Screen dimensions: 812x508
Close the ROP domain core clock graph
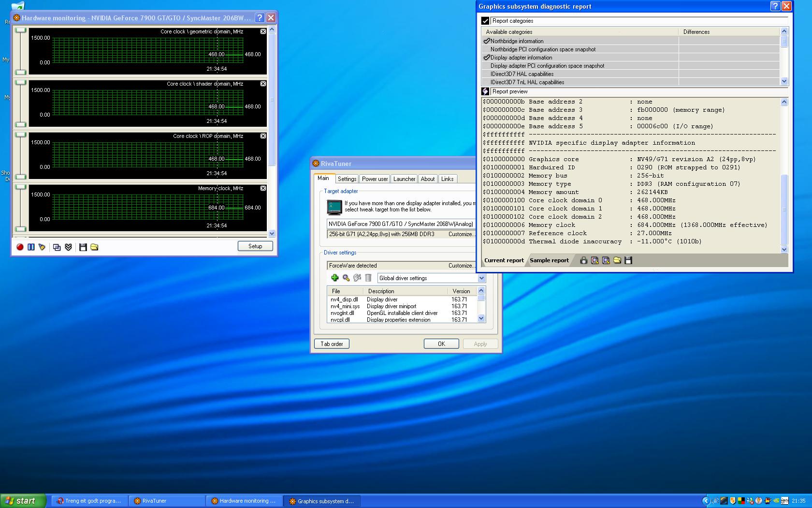263,136
